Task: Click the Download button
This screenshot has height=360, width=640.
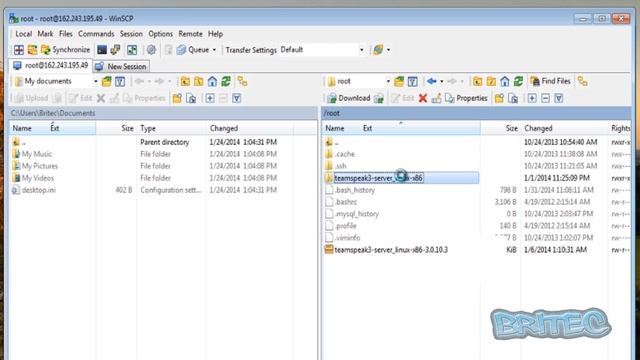Action: (349, 98)
